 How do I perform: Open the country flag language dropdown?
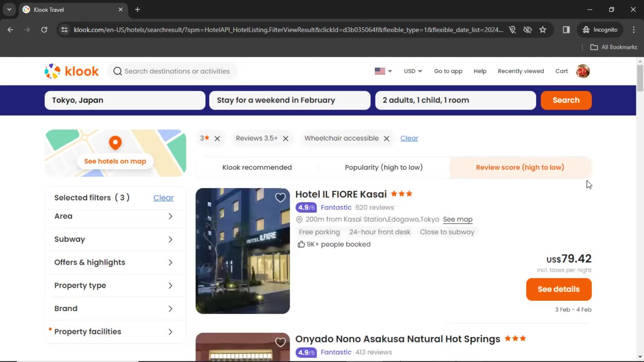pyautogui.click(x=383, y=71)
